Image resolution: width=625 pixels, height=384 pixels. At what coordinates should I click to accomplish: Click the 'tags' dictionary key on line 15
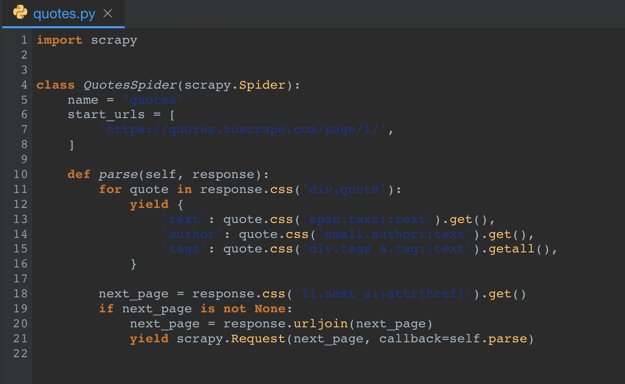pos(184,249)
